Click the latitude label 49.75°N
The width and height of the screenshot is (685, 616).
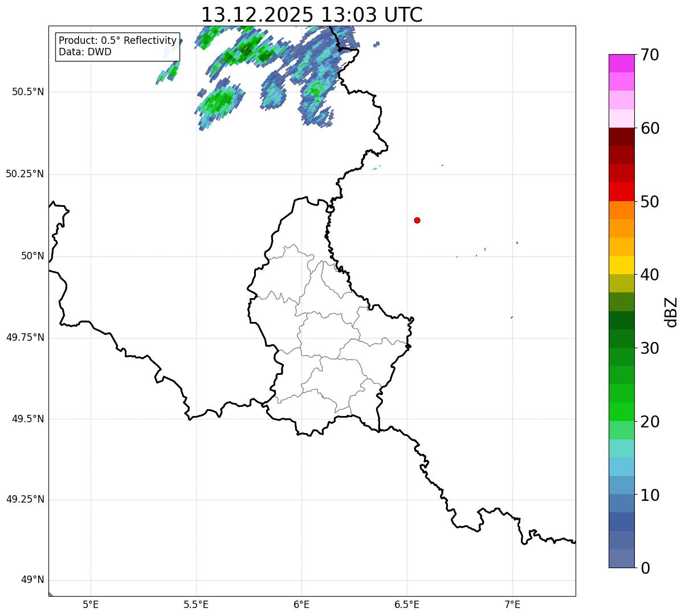(25, 337)
